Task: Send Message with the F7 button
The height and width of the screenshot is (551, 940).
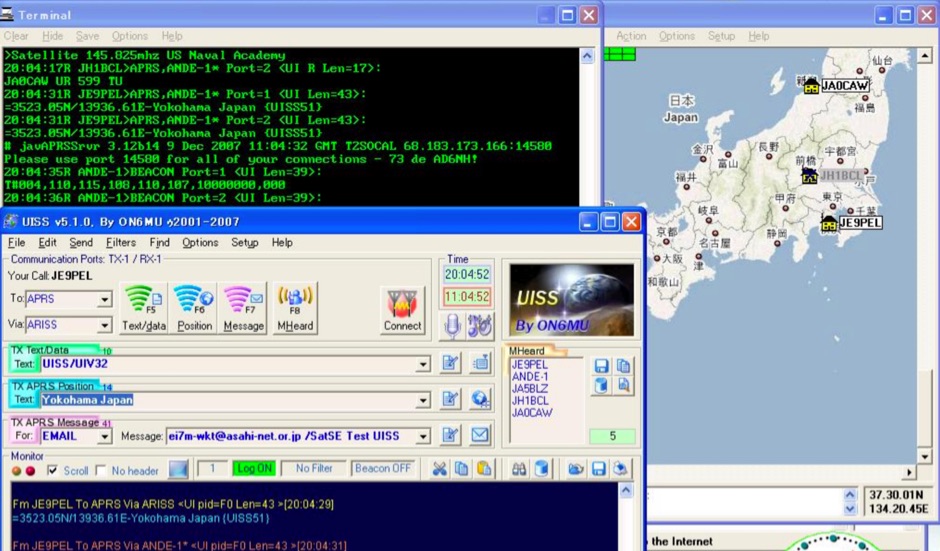Action: 243,308
